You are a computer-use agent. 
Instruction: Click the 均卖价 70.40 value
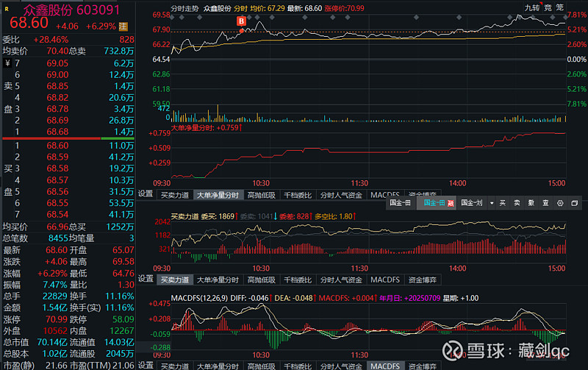pos(57,51)
